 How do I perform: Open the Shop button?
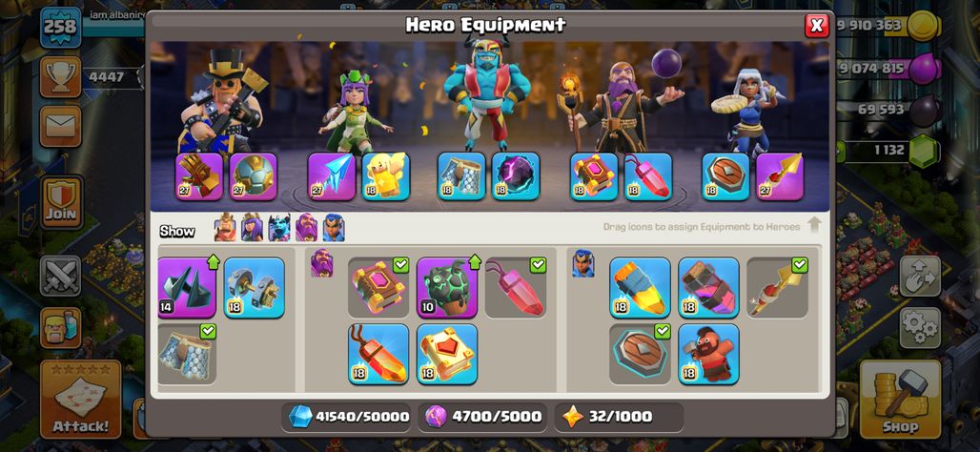click(900, 399)
